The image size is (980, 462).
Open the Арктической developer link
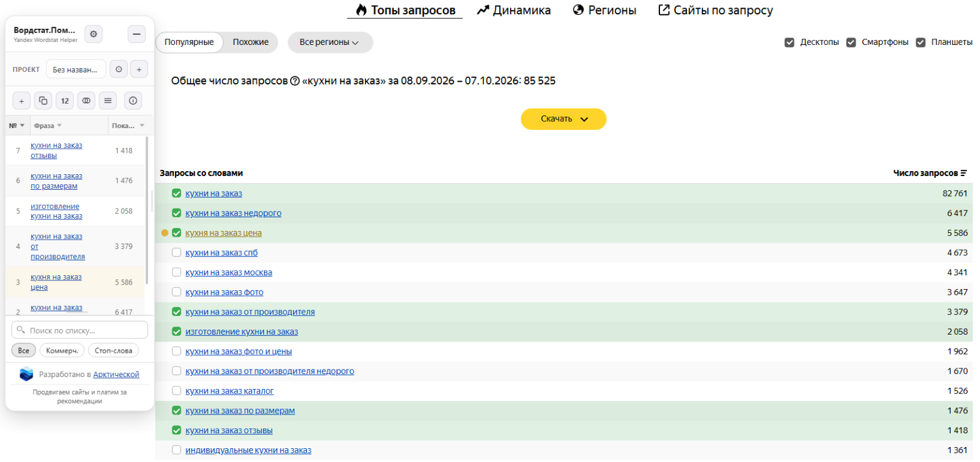click(x=116, y=375)
